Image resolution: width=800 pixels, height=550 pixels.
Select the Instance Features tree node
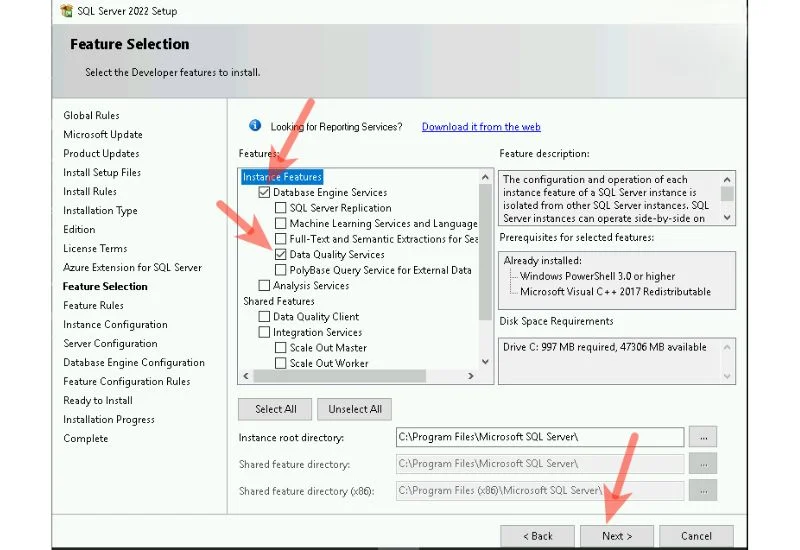pyautogui.click(x=282, y=177)
